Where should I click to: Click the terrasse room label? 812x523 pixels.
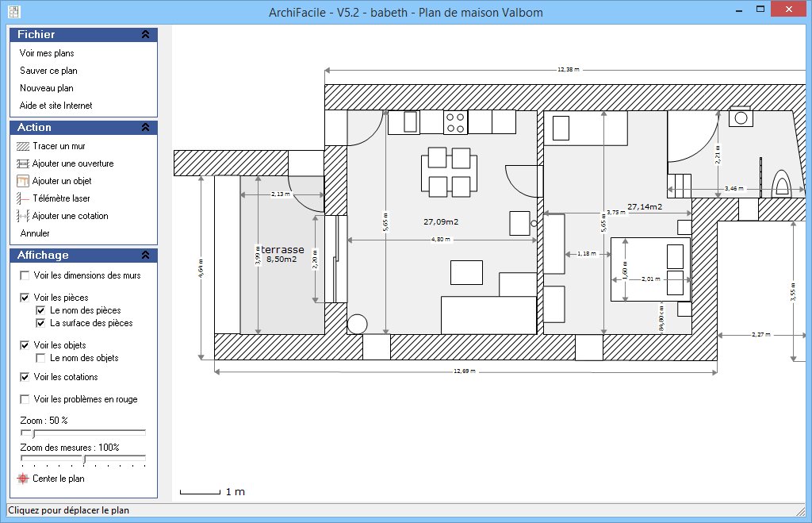(283, 249)
